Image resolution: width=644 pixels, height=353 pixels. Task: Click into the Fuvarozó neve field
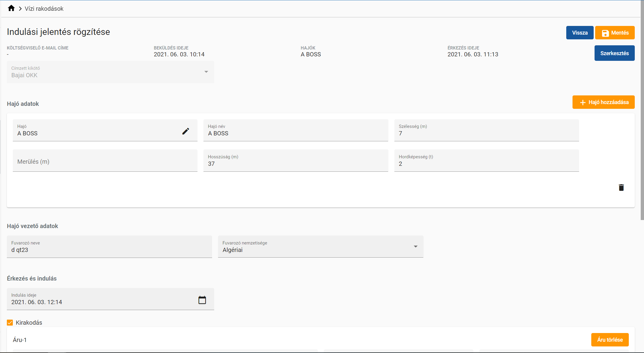click(x=109, y=250)
